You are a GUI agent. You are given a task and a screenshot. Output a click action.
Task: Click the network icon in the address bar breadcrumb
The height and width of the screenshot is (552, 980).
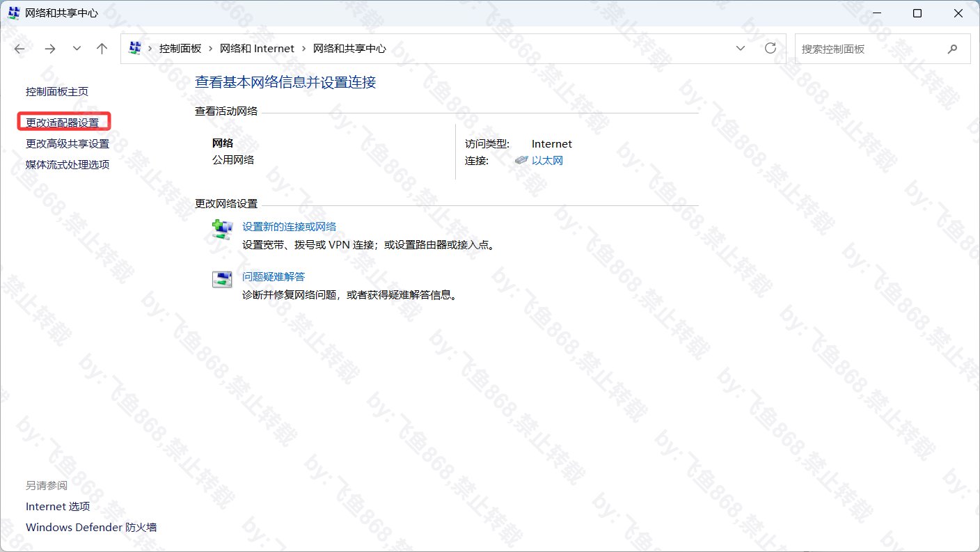coord(135,48)
